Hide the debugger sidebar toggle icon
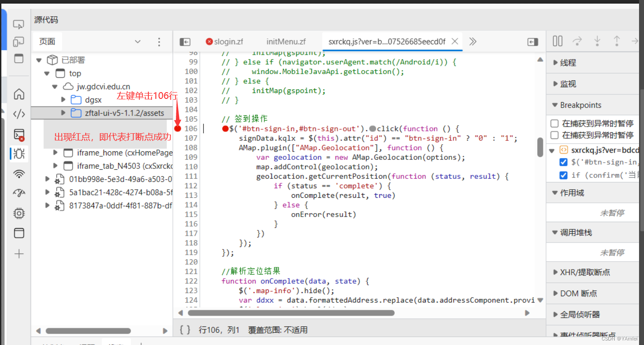 533,42
